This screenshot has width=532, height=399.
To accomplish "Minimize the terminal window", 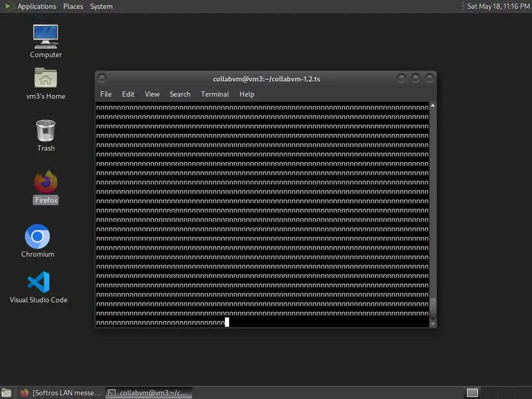I will (402, 78).
